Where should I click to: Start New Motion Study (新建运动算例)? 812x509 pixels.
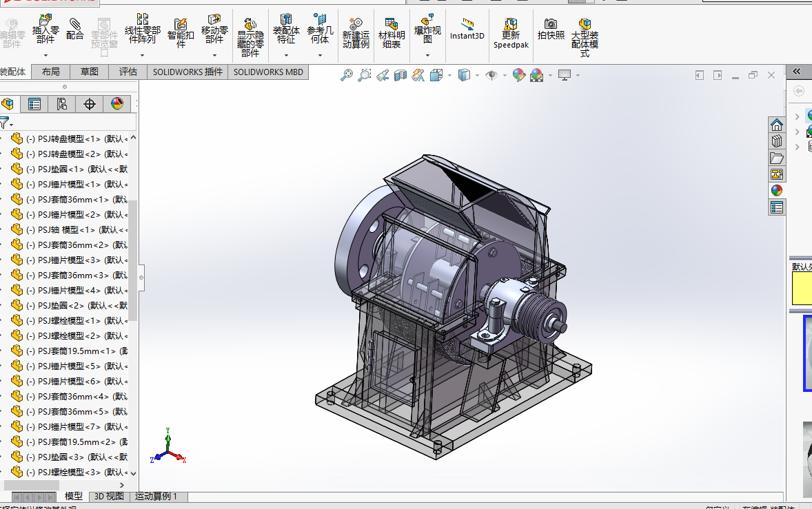[x=356, y=33]
